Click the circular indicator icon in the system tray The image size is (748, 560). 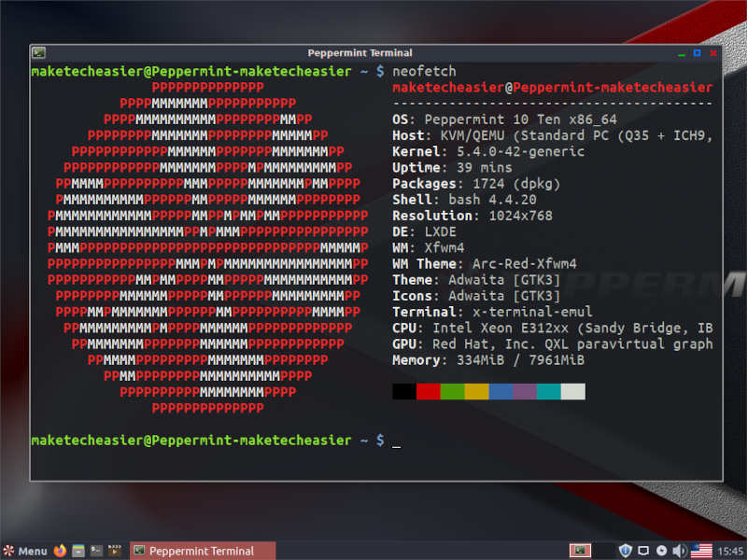661,551
